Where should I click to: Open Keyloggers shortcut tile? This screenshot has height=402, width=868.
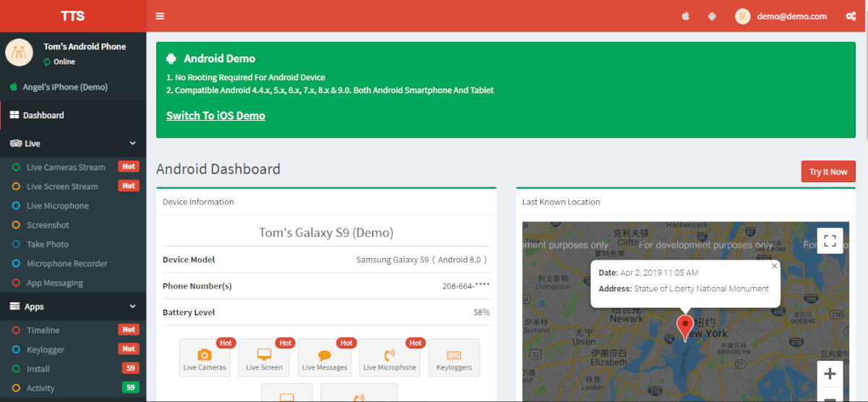(454, 357)
